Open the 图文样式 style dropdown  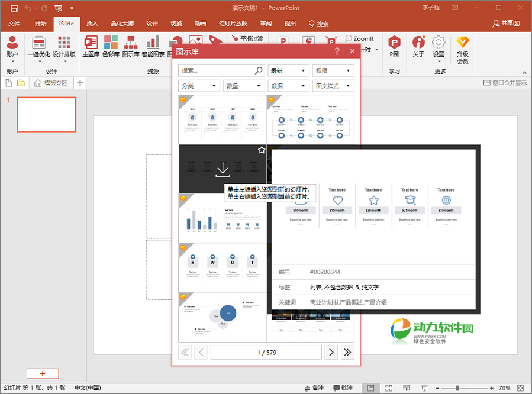pos(334,85)
